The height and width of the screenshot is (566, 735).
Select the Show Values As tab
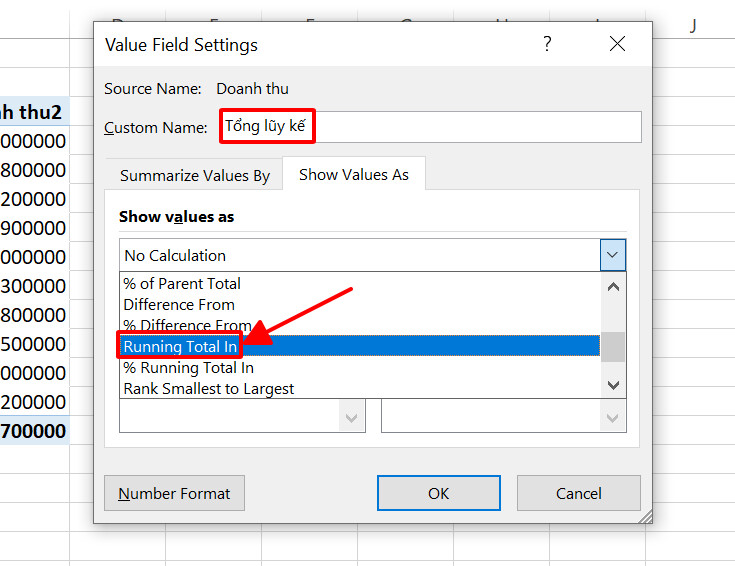coord(354,174)
